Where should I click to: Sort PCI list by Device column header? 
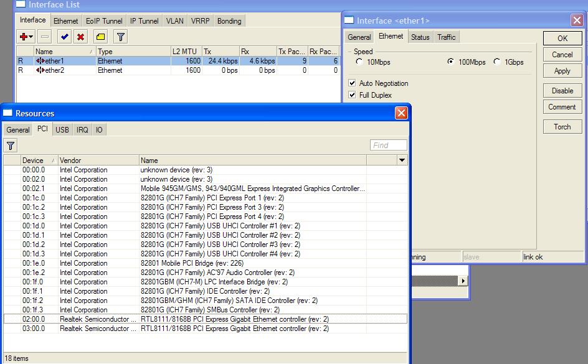(x=39, y=161)
